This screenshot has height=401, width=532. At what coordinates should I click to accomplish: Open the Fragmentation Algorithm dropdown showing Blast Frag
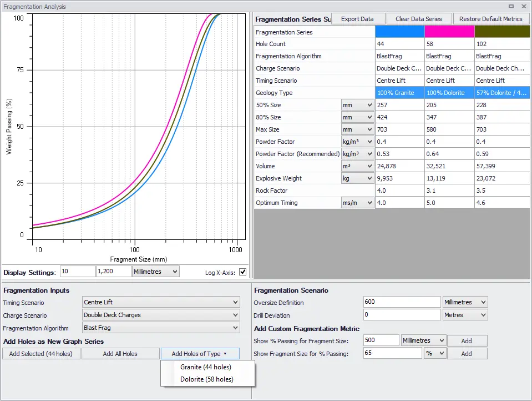point(160,328)
